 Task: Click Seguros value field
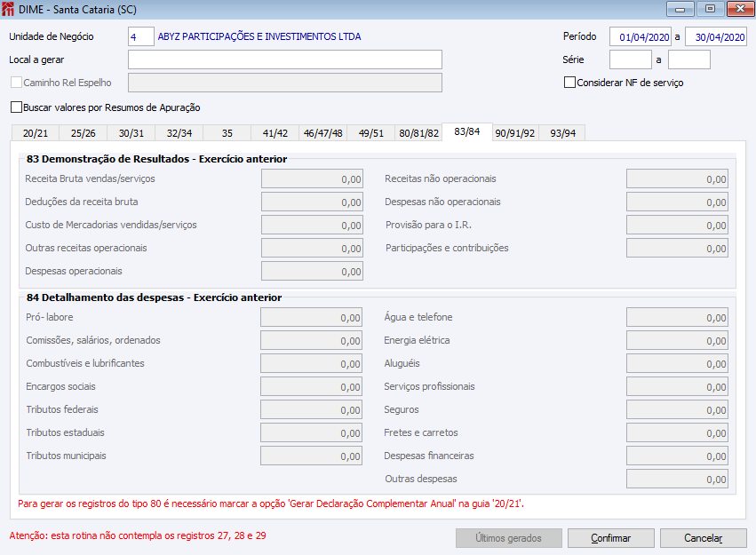point(677,410)
